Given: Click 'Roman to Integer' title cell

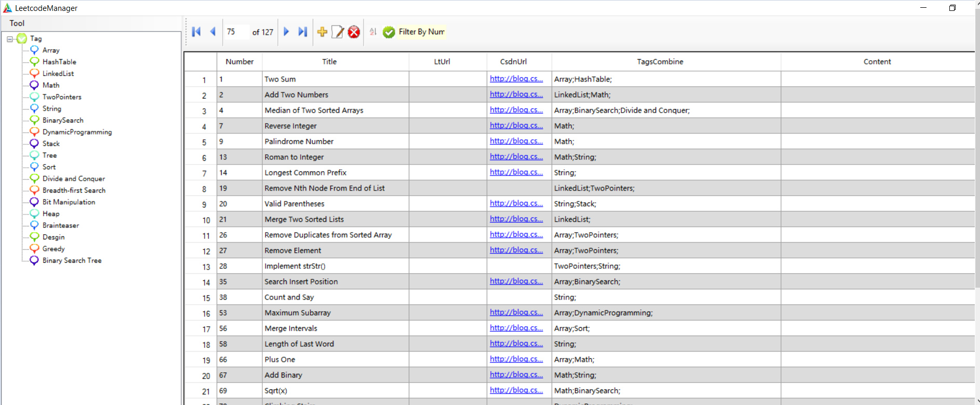Looking at the screenshot, I should [335, 157].
